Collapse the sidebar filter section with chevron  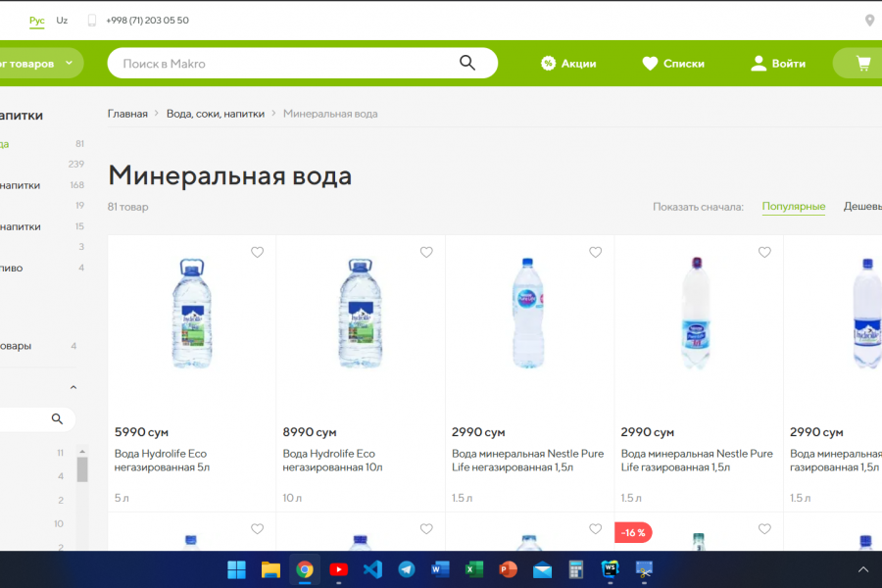tap(73, 387)
